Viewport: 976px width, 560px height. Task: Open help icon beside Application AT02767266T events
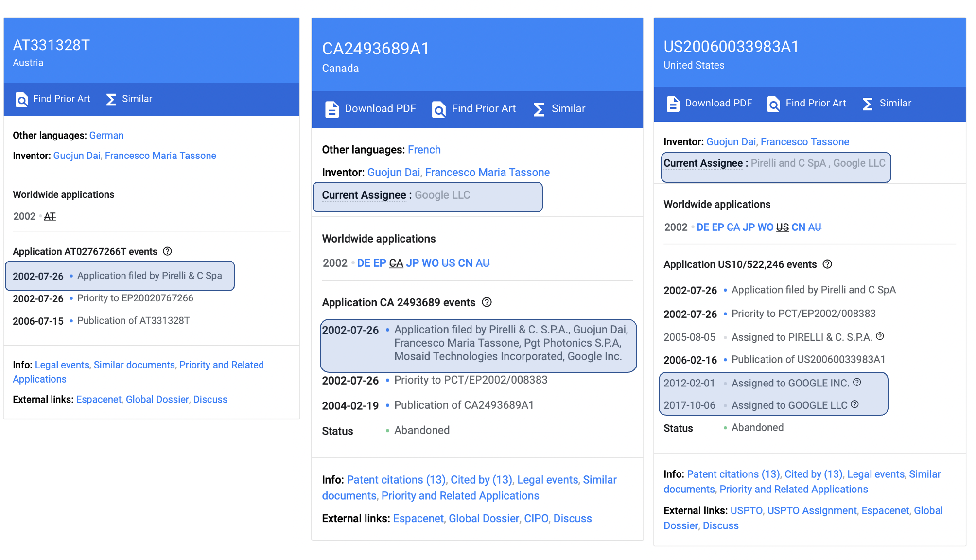(168, 251)
